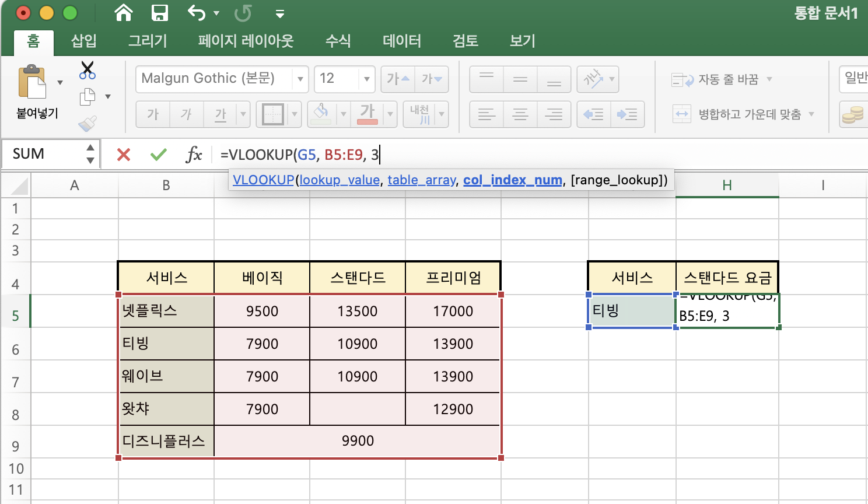Center text horizontally
Screen dimensions: 868x504
click(x=520, y=114)
